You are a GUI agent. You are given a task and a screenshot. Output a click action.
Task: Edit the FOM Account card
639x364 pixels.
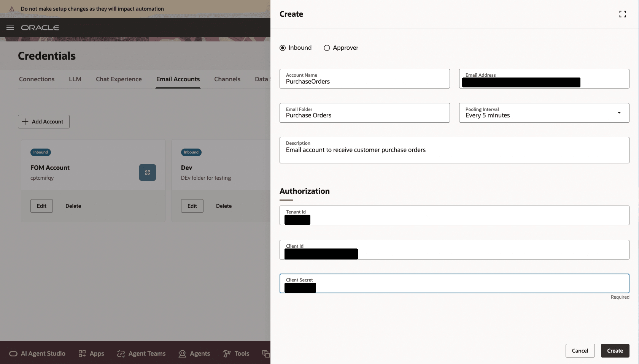point(41,206)
